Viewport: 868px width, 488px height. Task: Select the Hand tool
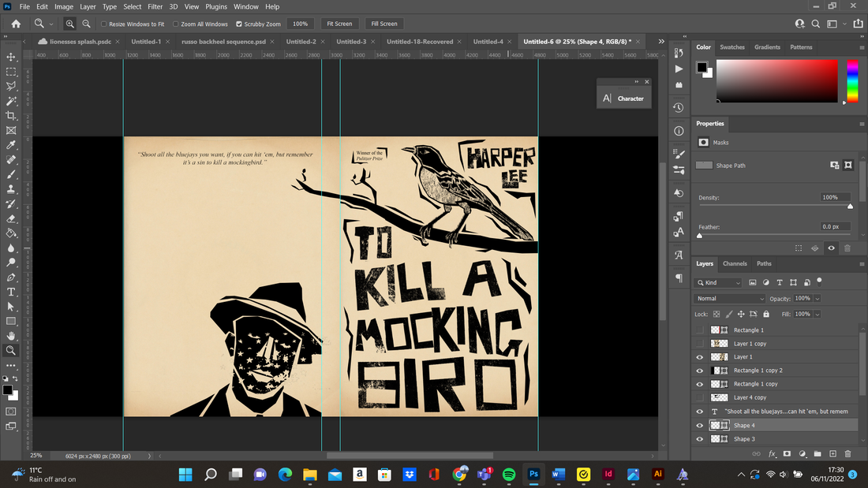pos(11,336)
